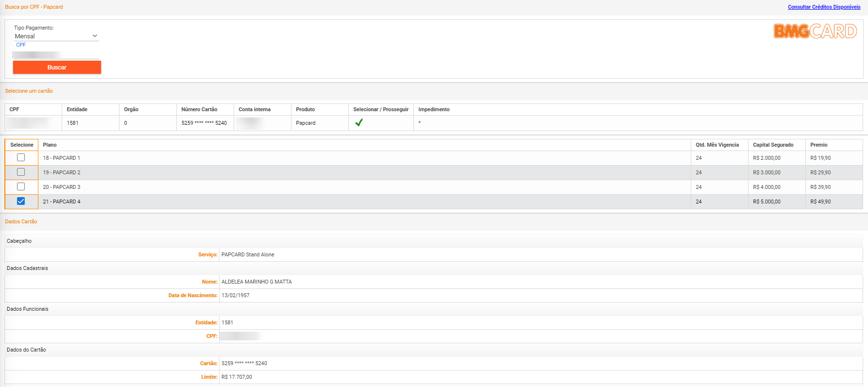
Task: Click the limit value R$ 17.707,00
Action: [x=237, y=377]
